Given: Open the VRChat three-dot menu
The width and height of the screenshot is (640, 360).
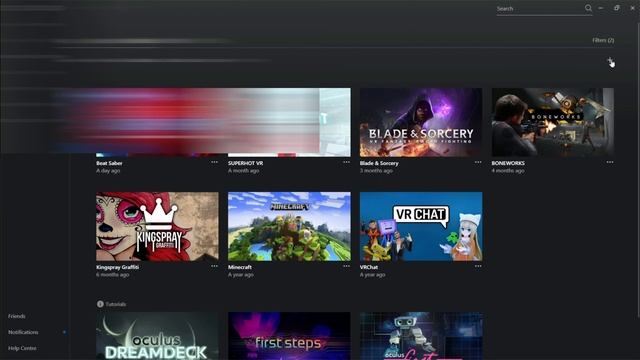Looking at the screenshot, I should pyautogui.click(x=478, y=266).
